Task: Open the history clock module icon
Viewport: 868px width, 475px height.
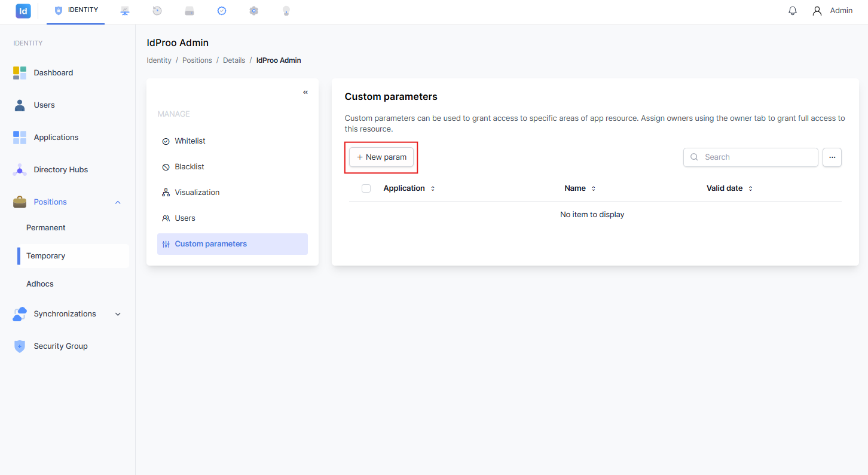Action: point(157,11)
